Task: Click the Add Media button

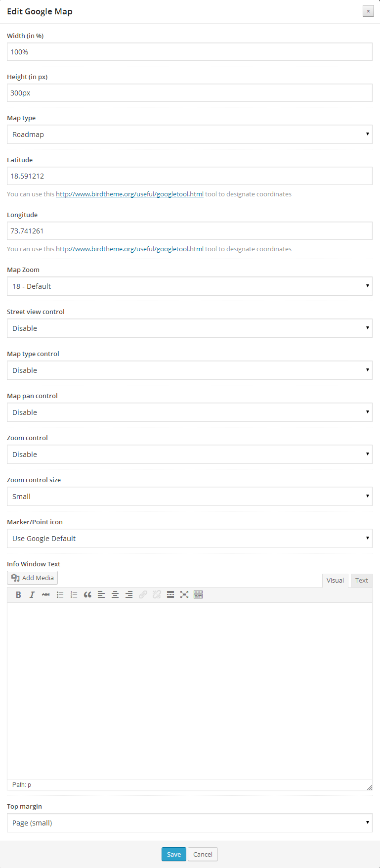Action: click(x=33, y=578)
